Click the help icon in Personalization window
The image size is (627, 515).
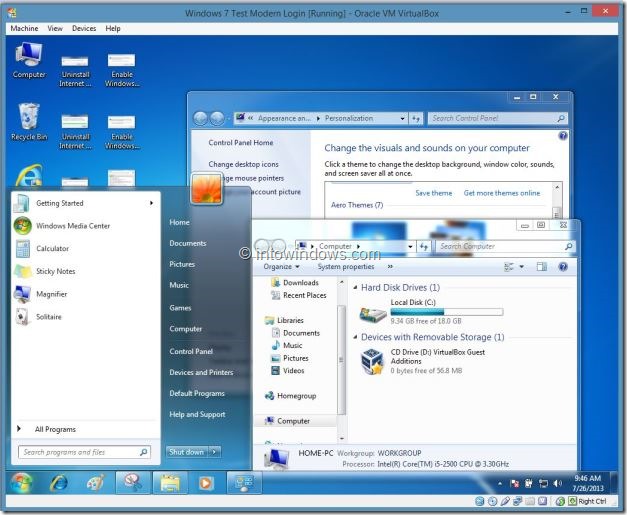coord(563,136)
